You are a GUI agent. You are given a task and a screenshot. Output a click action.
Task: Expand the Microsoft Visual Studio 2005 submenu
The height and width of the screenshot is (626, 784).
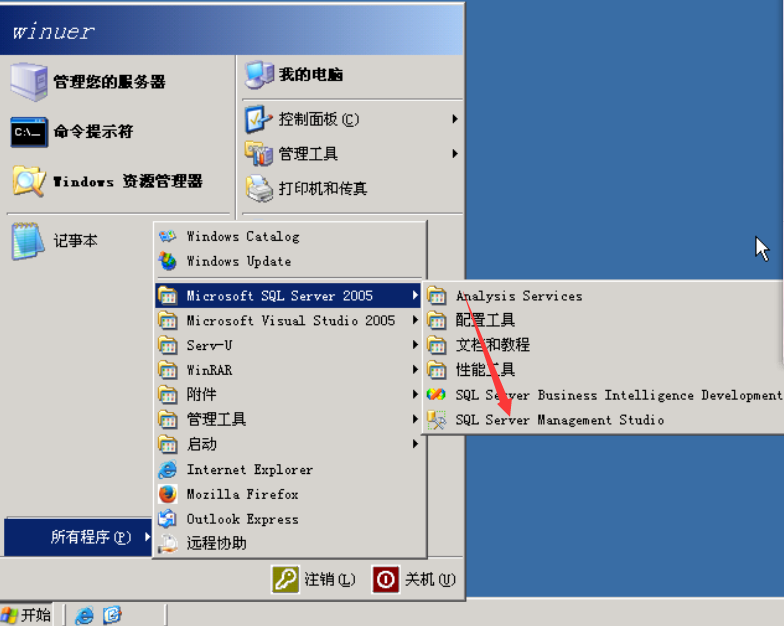click(x=288, y=320)
